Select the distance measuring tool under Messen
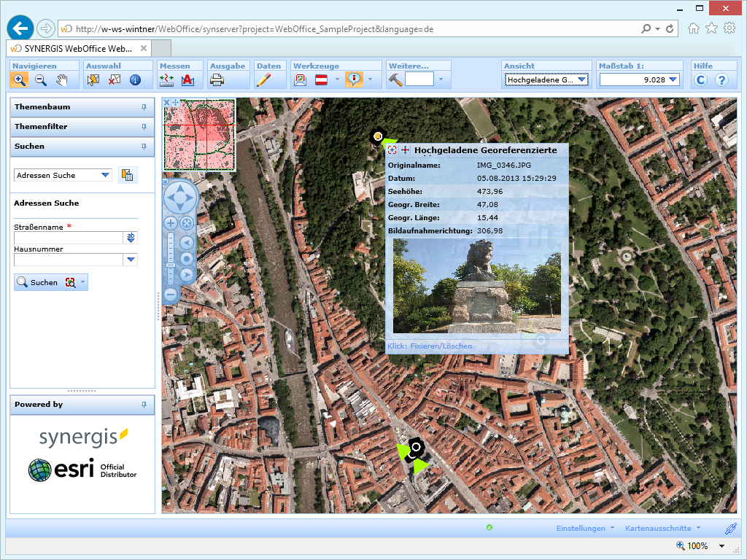This screenshot has width=747, height=560. click(167, 79)
